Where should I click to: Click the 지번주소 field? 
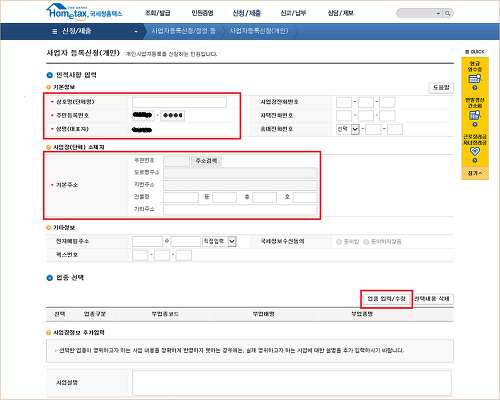(240, 185)
